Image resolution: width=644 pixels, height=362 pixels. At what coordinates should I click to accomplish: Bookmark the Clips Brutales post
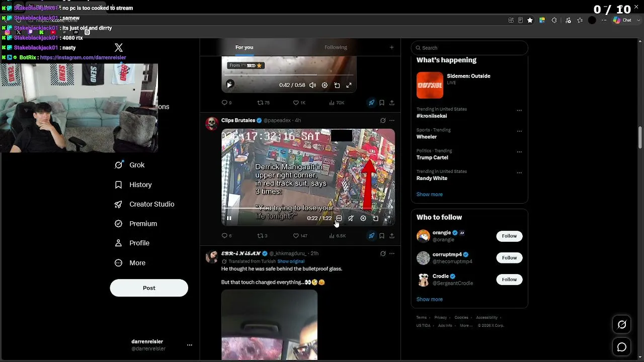pos(382,236)
